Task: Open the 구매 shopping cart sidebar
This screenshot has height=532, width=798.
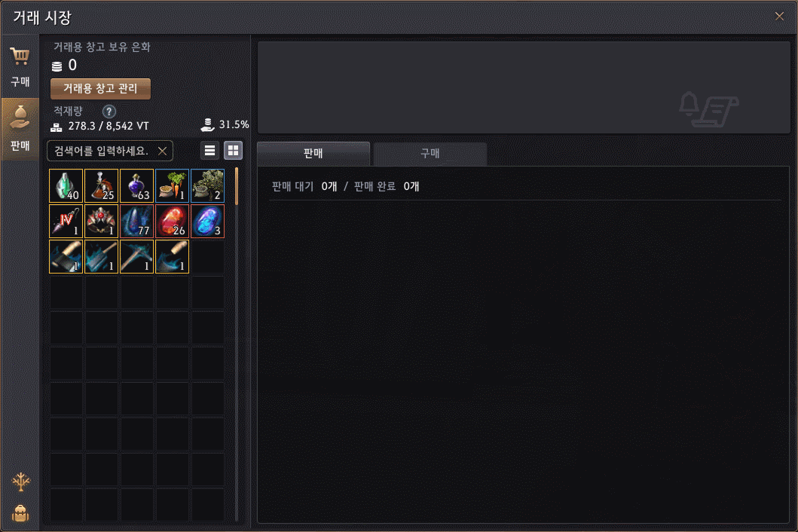Action: [20, 66]
